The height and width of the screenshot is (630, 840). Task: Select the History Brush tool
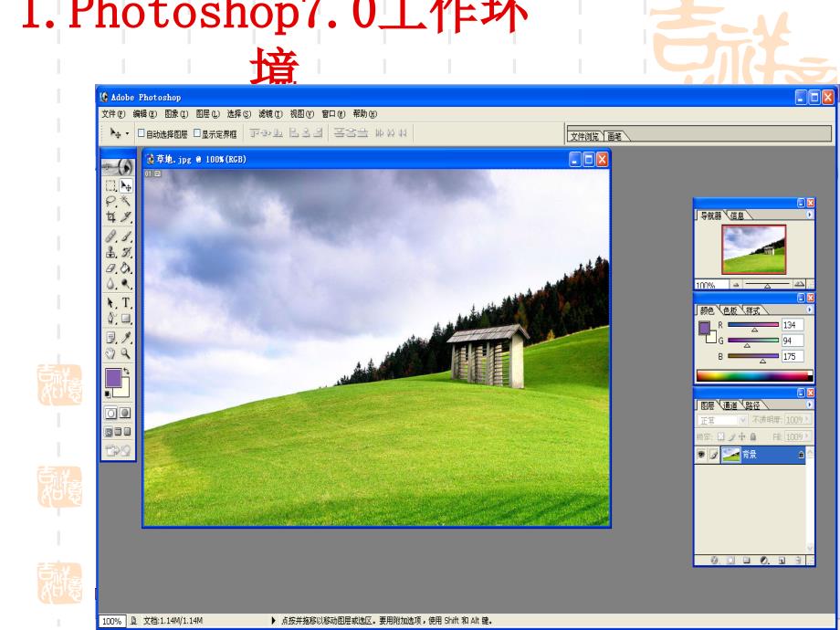(126, 252)
